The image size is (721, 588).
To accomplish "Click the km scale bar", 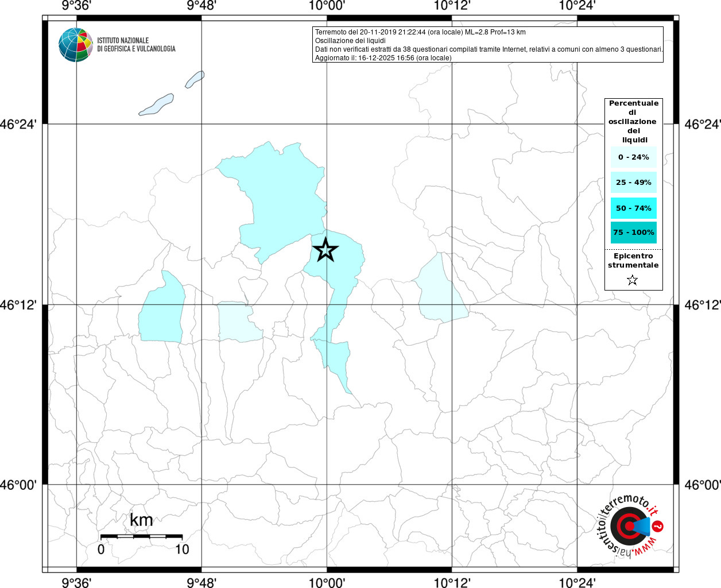I will coord(141,536).
